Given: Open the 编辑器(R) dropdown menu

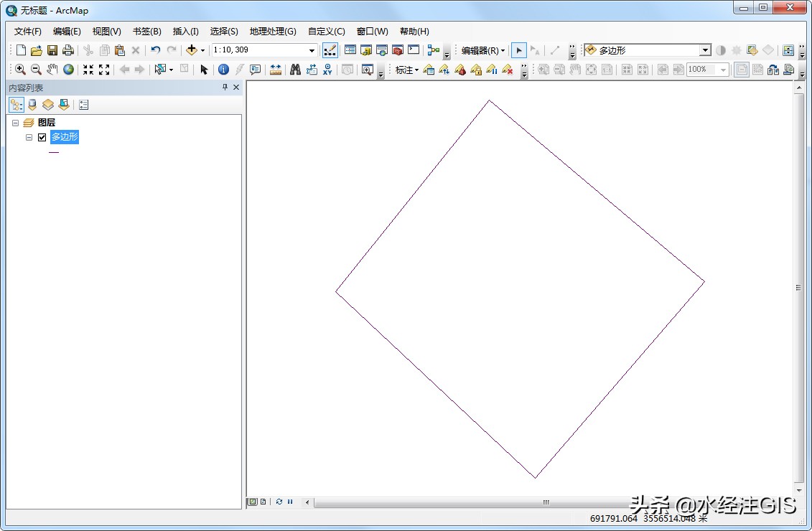Looking at the screenshot, I should [482, 50].
